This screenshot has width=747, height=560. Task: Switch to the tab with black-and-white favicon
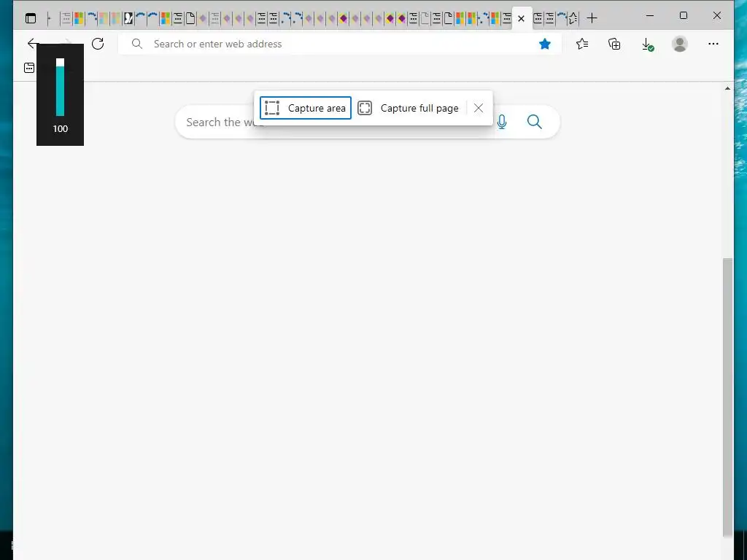pyautogui.click(x=128, y=18)
